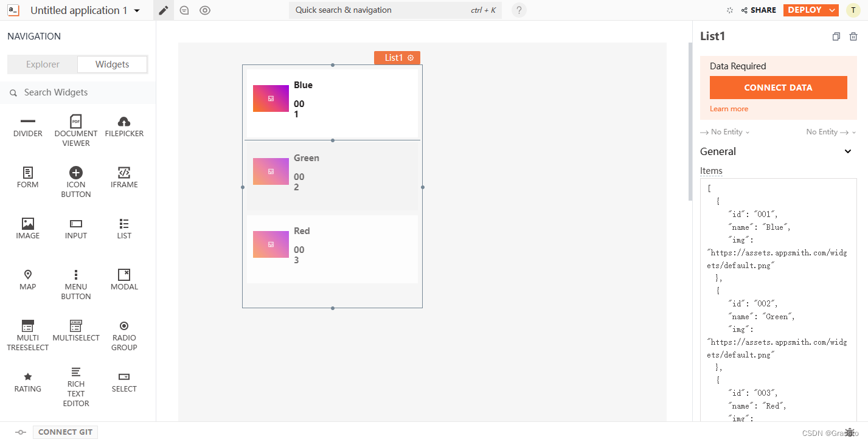Click the git branch icon in bottom bar
The height and width of the screenshot is (442, 868).
(21, 432)
